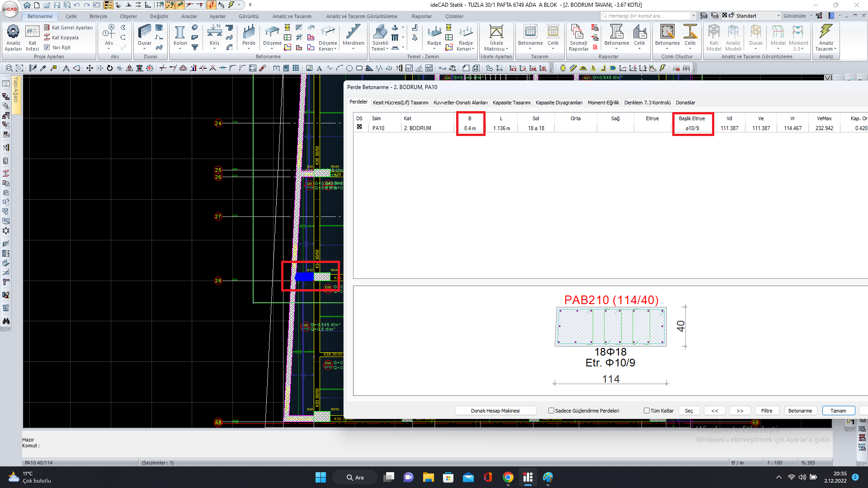The height and width of the screenshot is (488, 868).
Task: Switch to Moment-Eğrilik tab
Action: 603,103
